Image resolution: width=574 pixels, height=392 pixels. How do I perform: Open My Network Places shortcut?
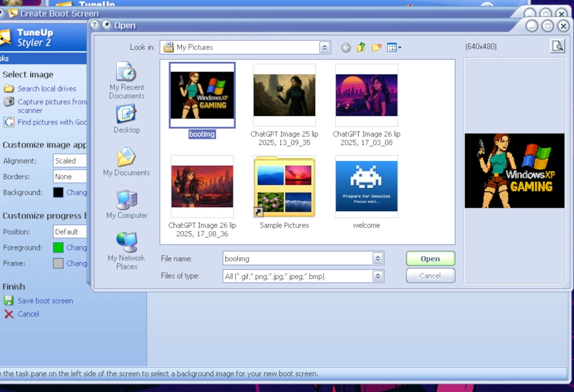coord(126,251)
